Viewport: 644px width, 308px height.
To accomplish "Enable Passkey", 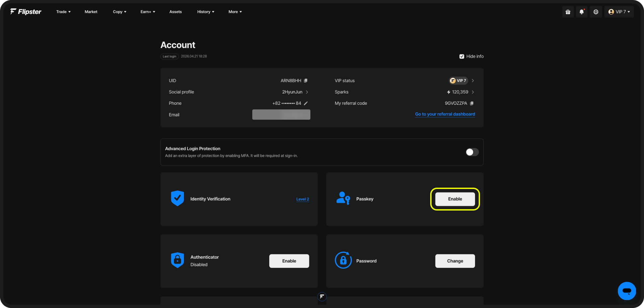I will [455, 199].
